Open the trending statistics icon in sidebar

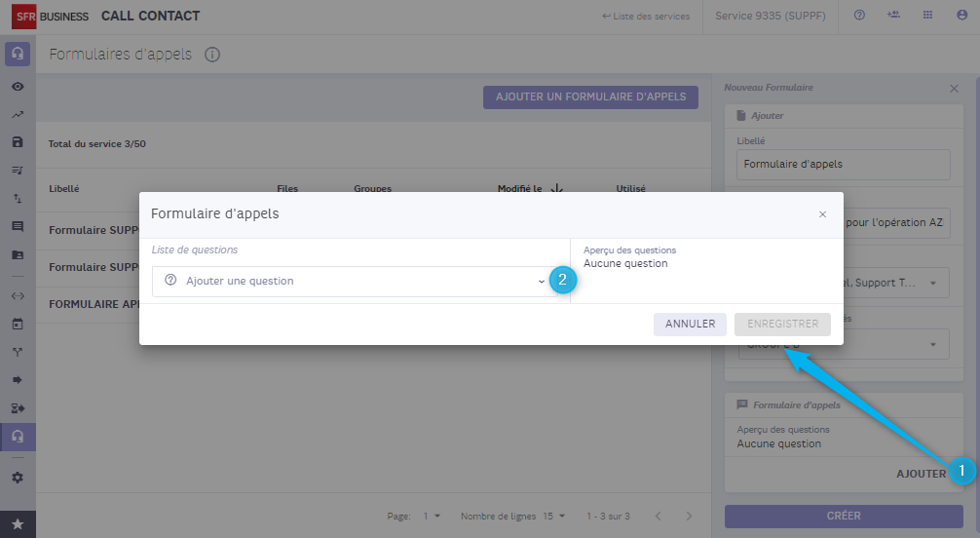click(x=18, y=114)
